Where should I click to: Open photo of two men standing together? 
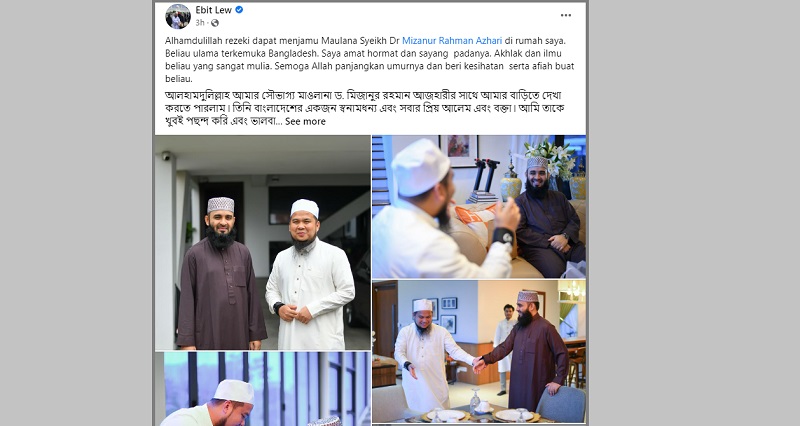(x=263, y=243)
